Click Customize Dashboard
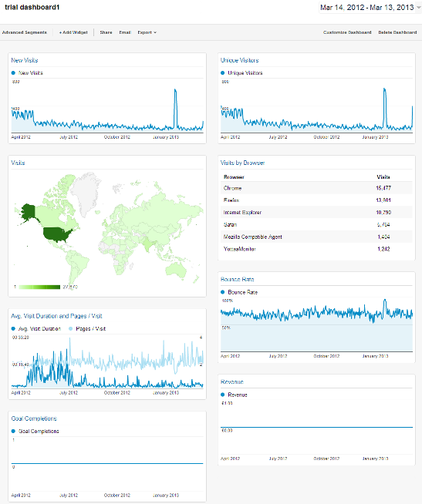422x504 pixels. point(347,32)
